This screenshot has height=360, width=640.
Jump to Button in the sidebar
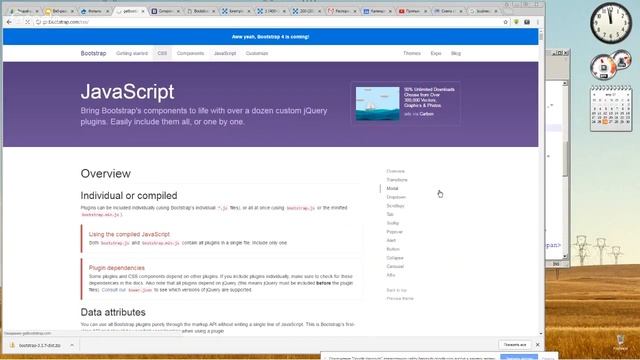[x=393, y=249]
